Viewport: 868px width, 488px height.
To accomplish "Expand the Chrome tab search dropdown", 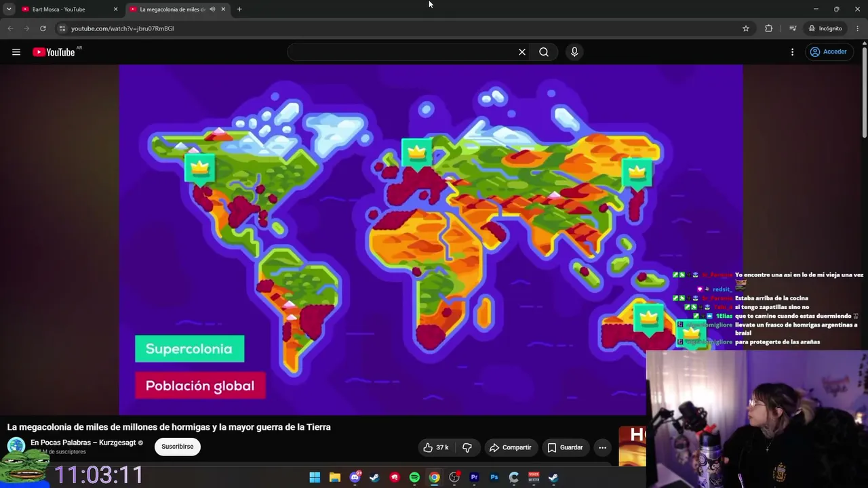I will coord(9,9).
